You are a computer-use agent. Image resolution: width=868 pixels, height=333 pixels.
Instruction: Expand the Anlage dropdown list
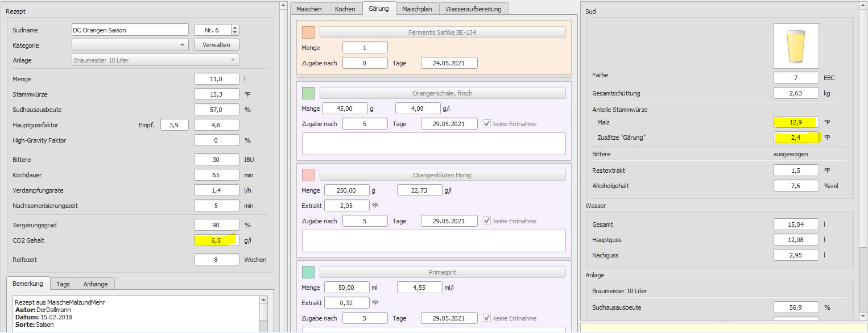click(233, 60)
